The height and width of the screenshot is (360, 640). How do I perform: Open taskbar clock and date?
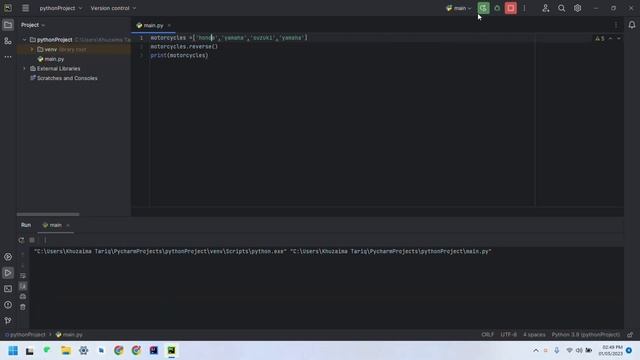tap(611, 351)
